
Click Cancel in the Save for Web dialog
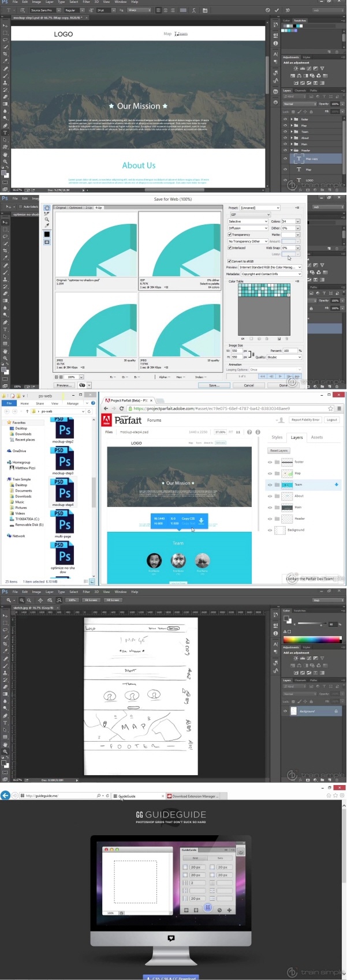point(249,385)
